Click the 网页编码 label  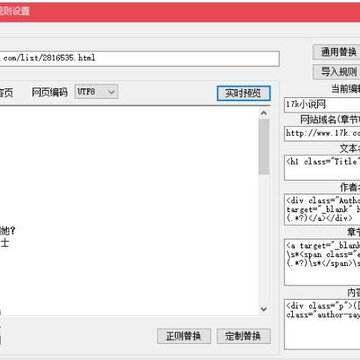(49, 92)
